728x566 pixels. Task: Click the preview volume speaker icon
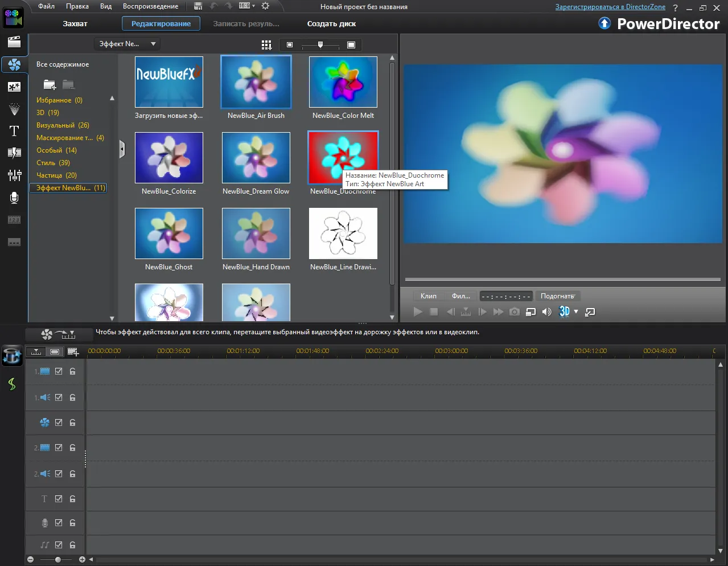(546, 311)
